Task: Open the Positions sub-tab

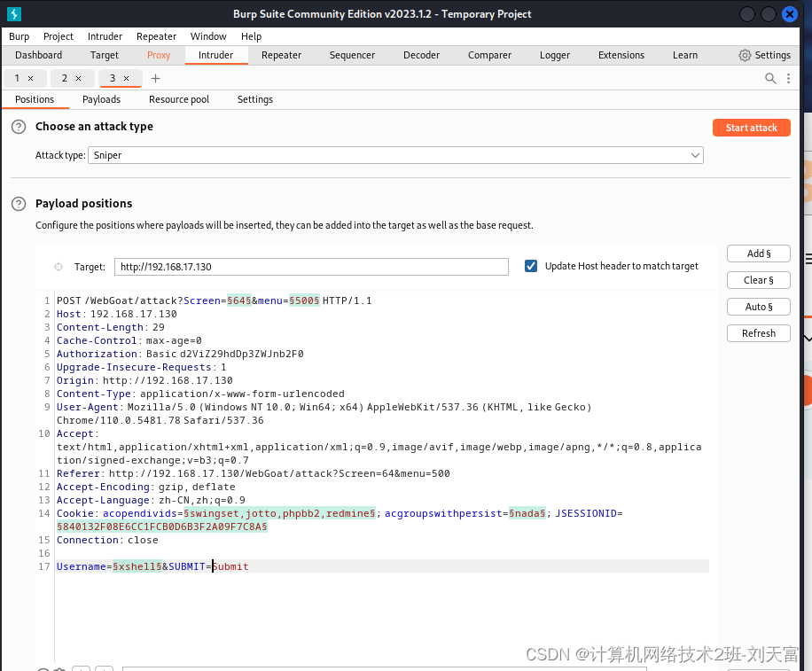Action: coord(35,99)
